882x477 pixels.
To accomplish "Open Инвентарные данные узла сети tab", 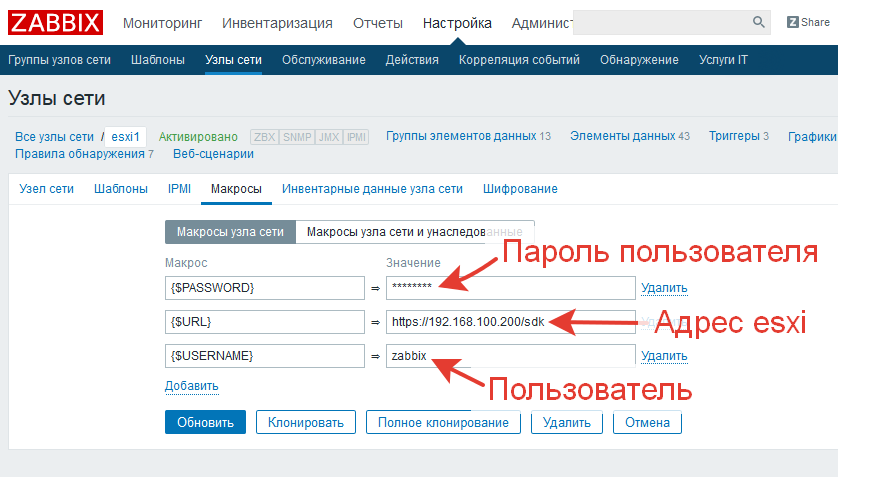I will coord(372,188).
